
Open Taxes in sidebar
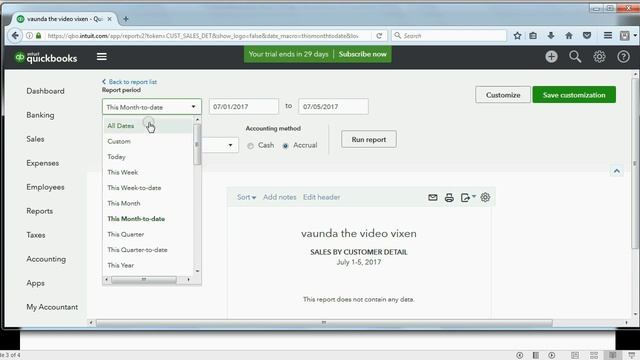pyautogui.click(x=36, y=235)
